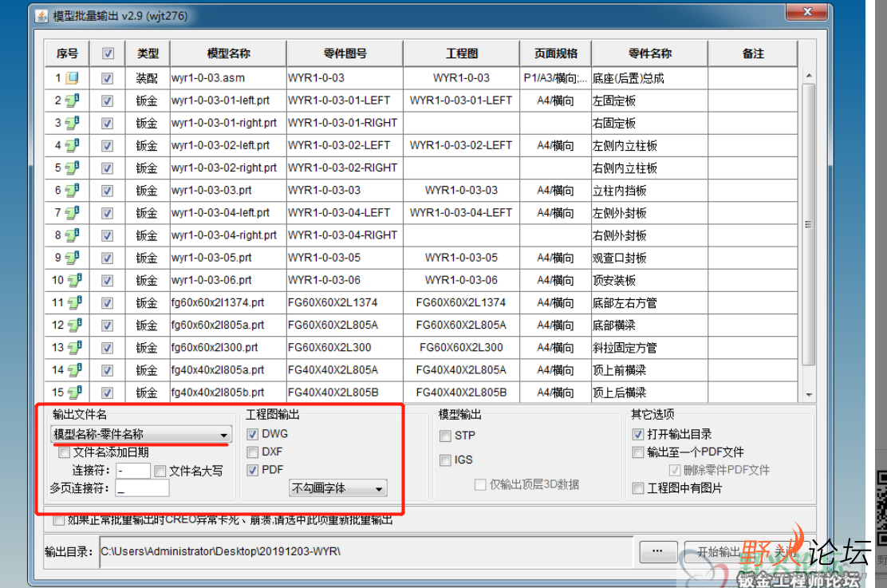Toggle the 打开输出目录 checkbox
Screen dimensions: 887x588
click(638, 434)
